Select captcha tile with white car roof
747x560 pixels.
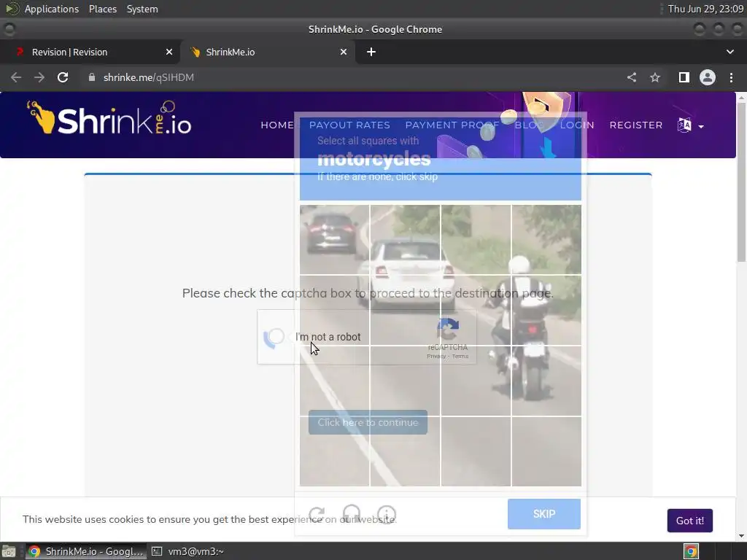[x=405, y=239]
